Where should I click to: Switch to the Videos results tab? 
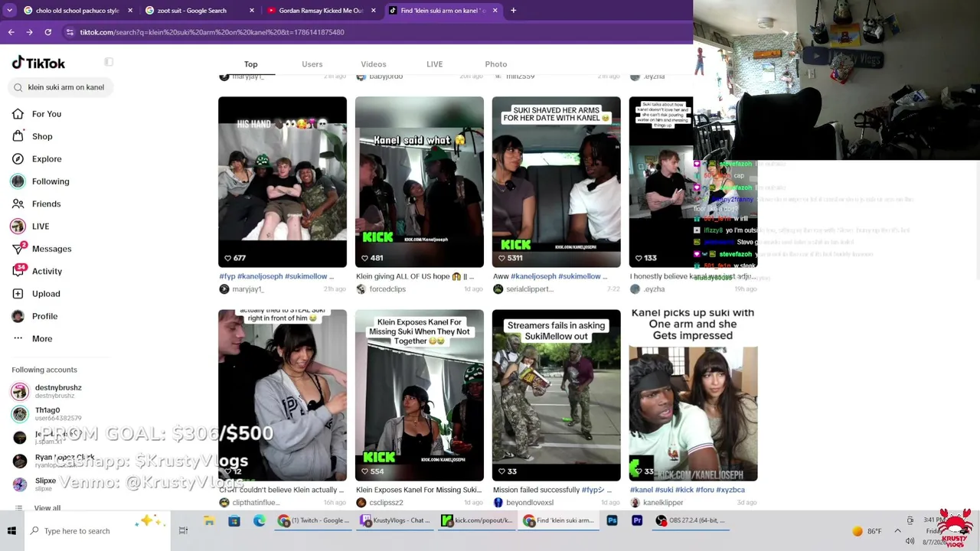[374, 64]
